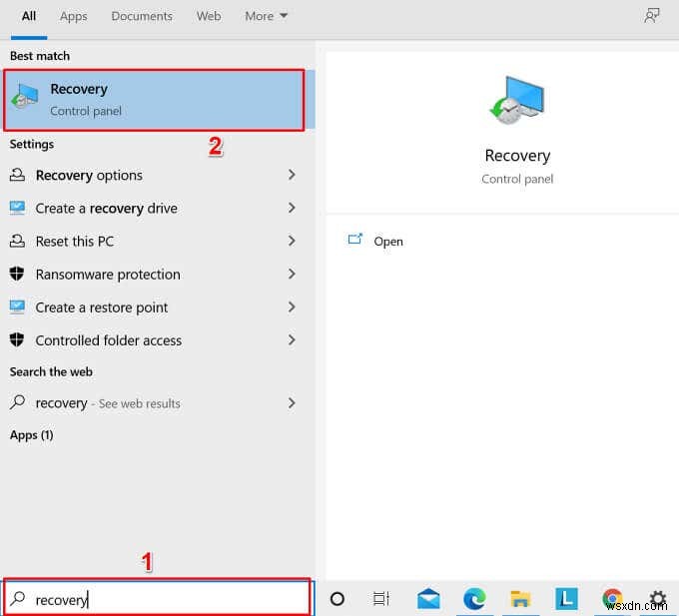
Task: Expand Create a recovery drive chevron
Action: 292,208
